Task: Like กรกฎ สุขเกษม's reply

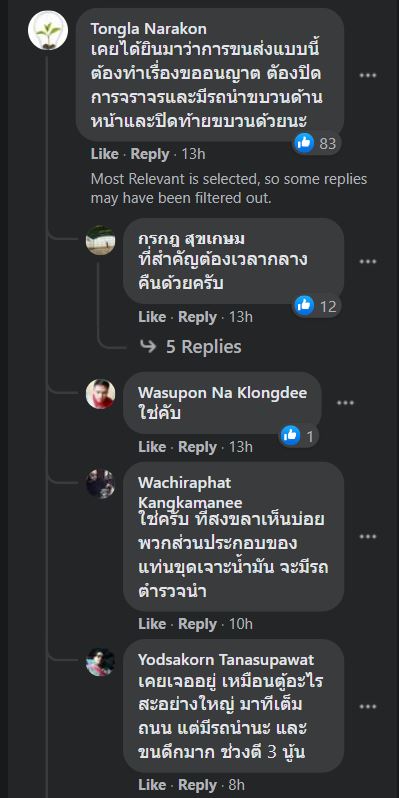Action: tap(152, 317)
